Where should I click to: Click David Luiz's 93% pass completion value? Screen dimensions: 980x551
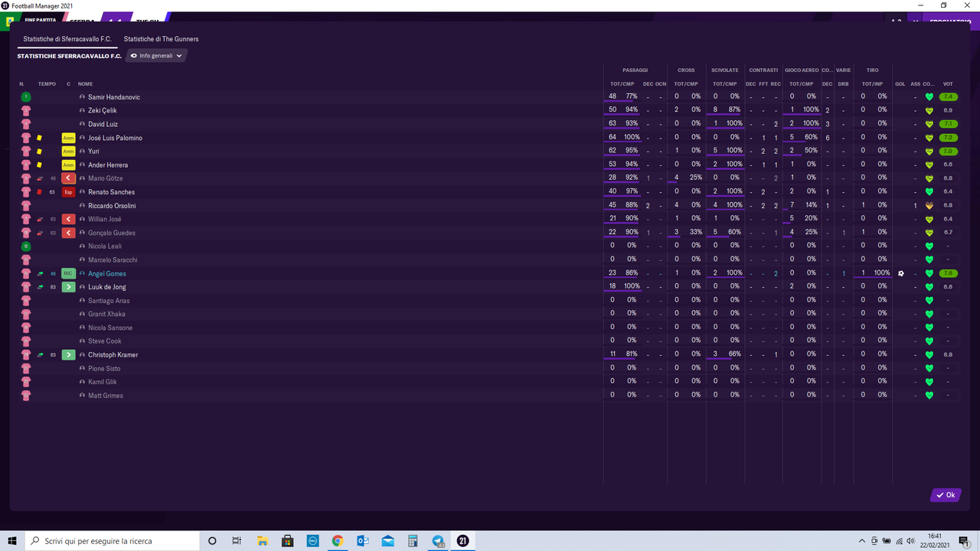[x=632, y=124]
